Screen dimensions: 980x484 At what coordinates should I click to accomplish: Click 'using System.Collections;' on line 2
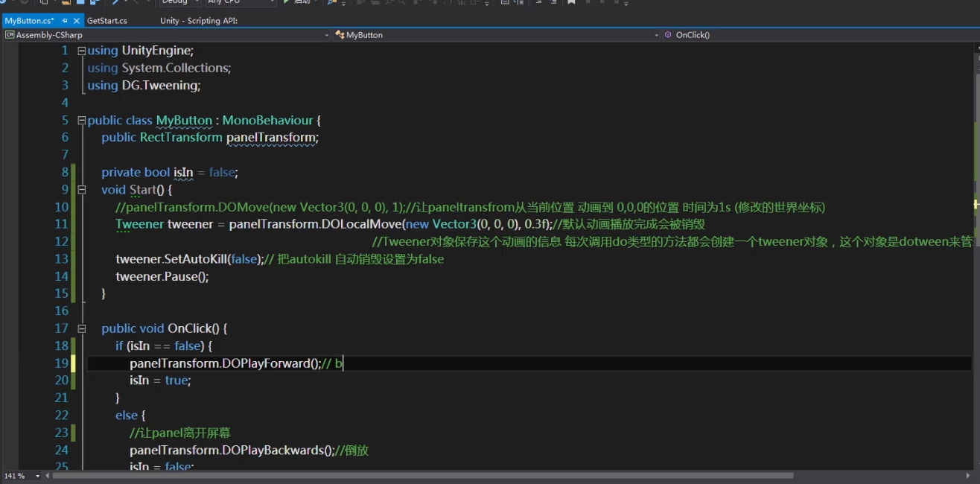click(x=159, y=68)
